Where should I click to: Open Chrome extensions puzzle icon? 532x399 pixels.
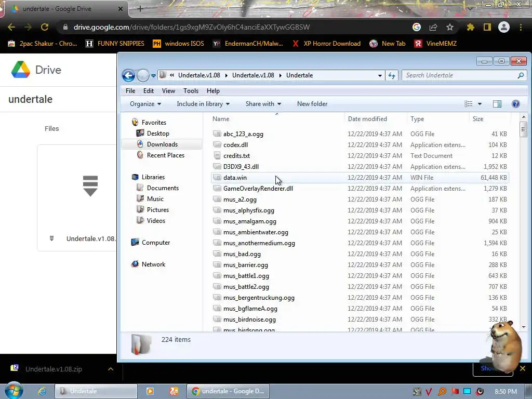coord(470,27)
